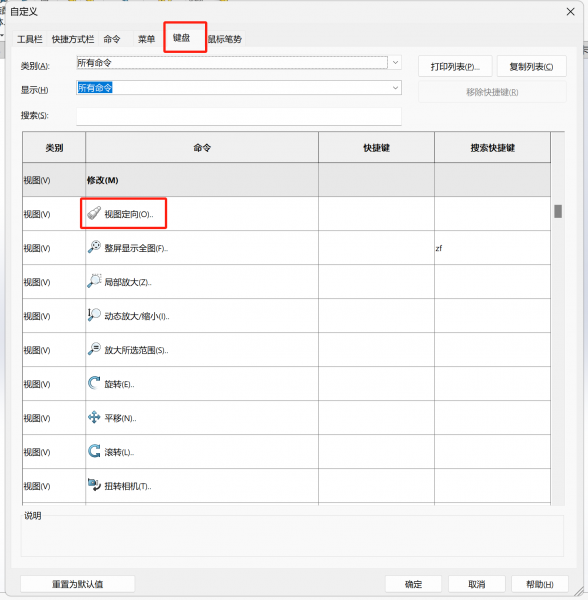588x600 pixels.
Task: Select the 放大所选范围(S) command text
Action: pyautogui.click(x=136, y=350)
